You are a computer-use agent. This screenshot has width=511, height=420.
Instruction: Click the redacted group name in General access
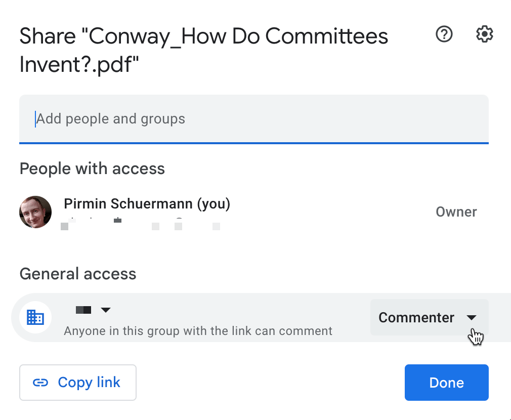tap(83, 310)
